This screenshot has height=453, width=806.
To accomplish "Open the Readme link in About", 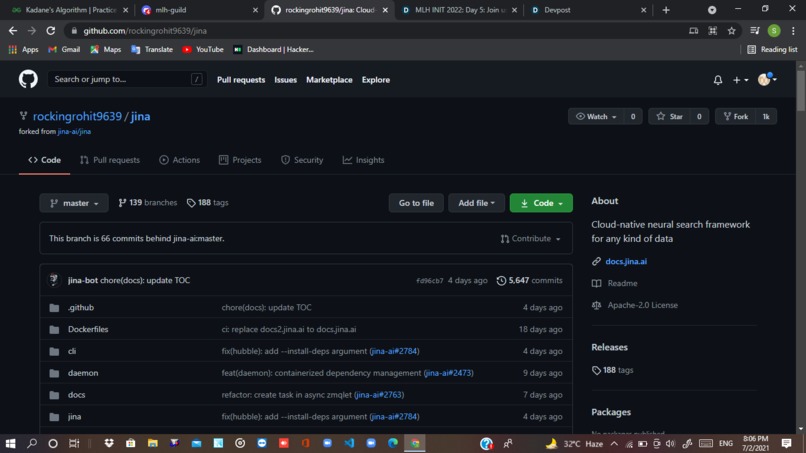I will click(x=622, y=283).
